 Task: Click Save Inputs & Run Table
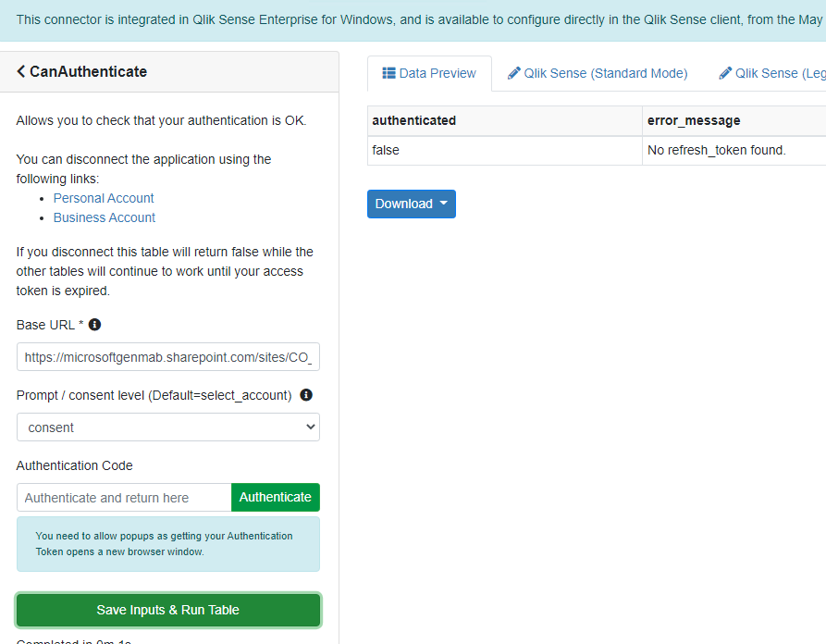pyautogui.click(x=168, y=610)
